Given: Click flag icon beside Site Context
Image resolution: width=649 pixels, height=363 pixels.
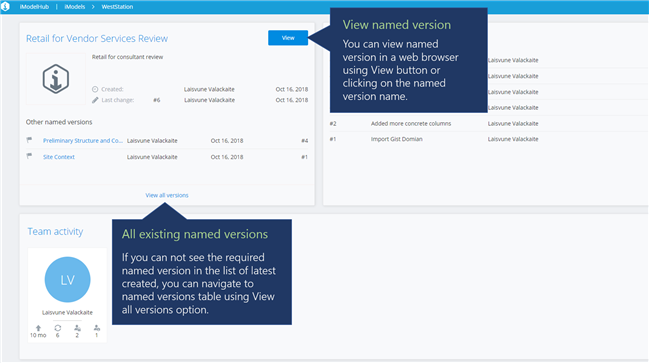Looking at the screenshot, I should tap(29, 156).
